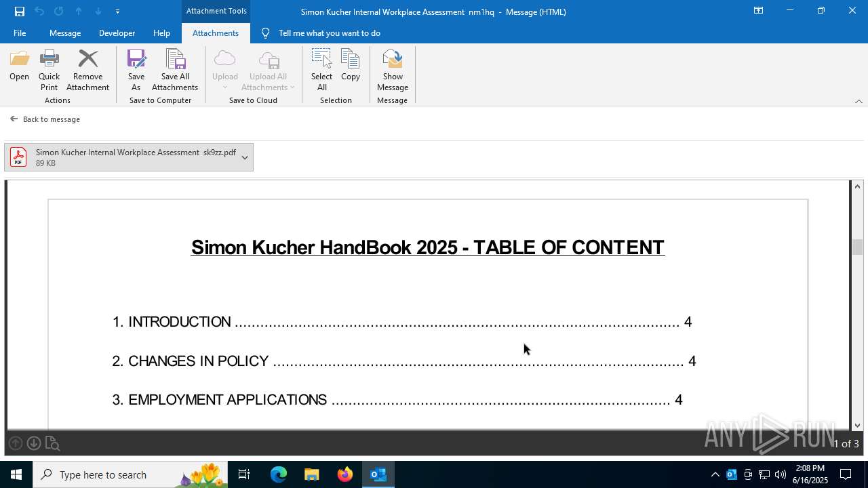Open the File menu
Viewport: 868px width, 488px height.
click(x=20, y=33)
